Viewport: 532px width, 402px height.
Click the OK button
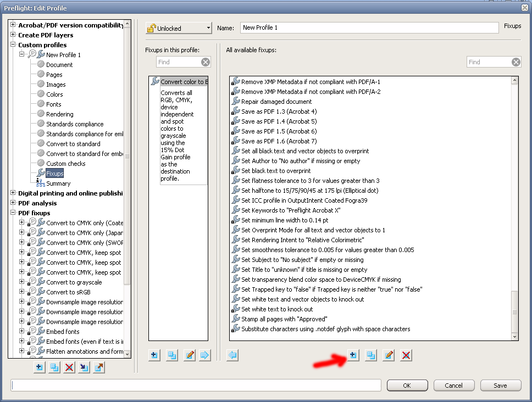point(407,386)
